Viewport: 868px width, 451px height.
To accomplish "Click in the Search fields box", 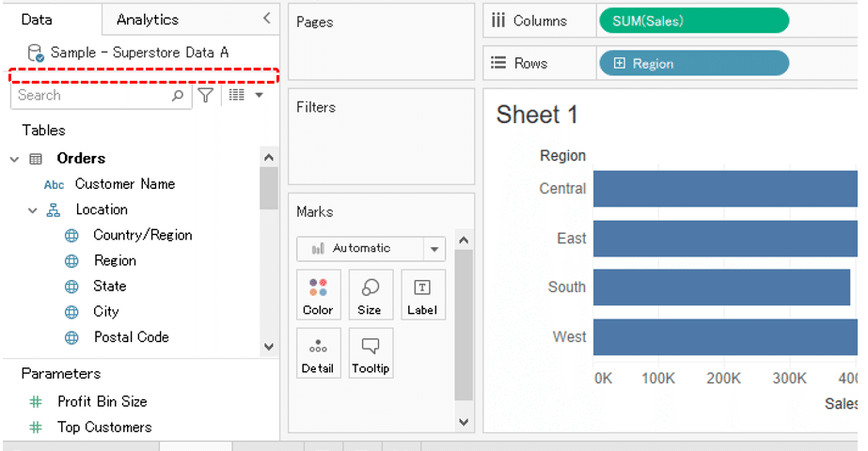I will (x=92, y=95).
